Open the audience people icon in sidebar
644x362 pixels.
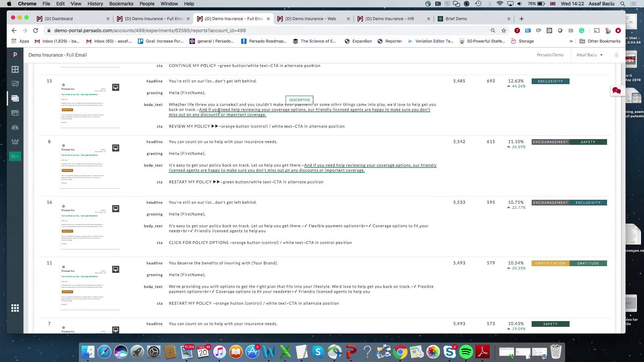(x=15, y=127)
